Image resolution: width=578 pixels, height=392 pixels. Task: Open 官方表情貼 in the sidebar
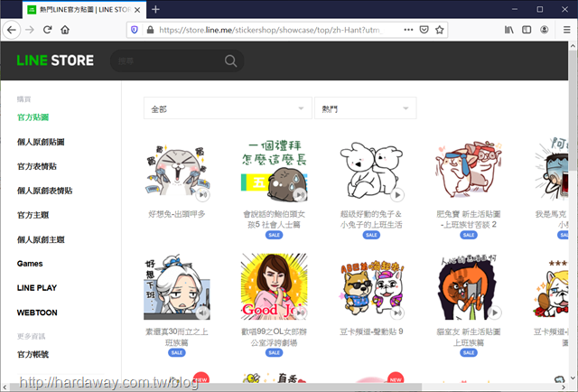(x=37, y=166)
